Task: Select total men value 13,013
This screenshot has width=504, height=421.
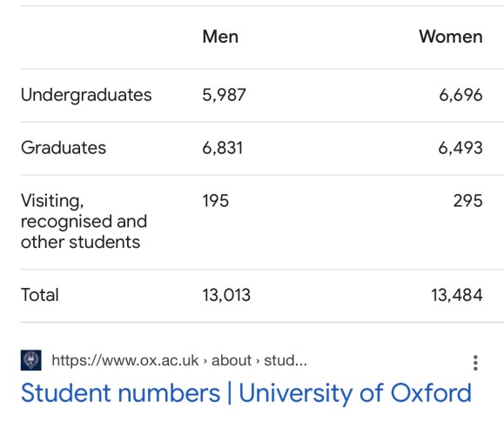Action: (x=226, y=295)
